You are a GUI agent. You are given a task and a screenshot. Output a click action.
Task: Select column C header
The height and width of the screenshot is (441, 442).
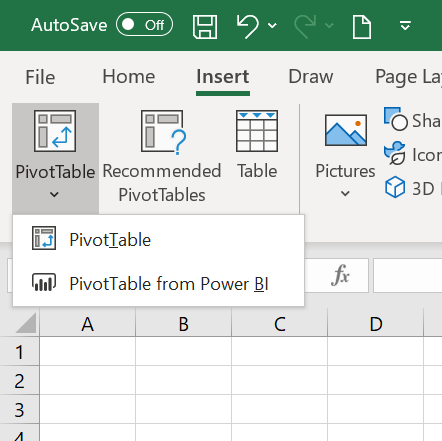coord(279,324)
